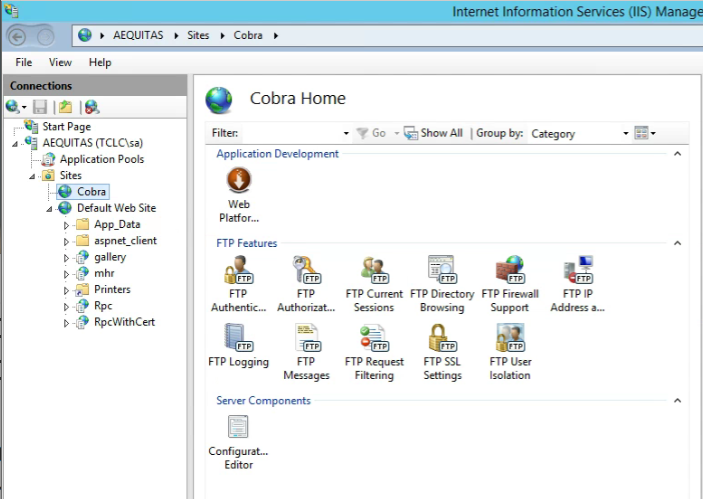Open Web Platform Installer feature
Screen dimensions: 703x499
tap(239, 195)
